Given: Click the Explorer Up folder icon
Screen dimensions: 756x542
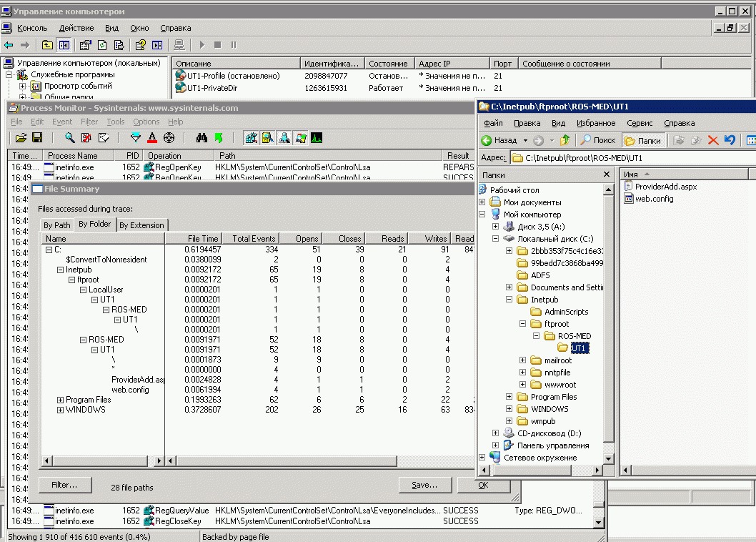Looking at the screenshot, I should 565,140.
